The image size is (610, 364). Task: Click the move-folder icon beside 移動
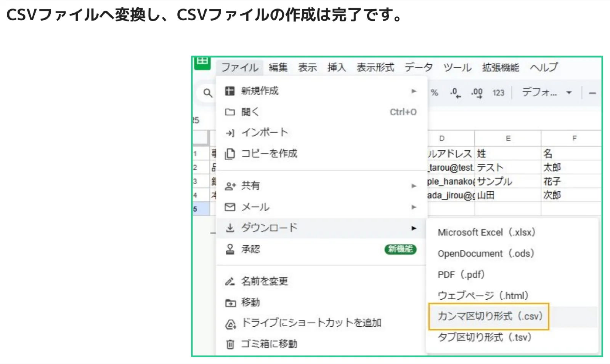pyautogui.click(x=230, y=303)
